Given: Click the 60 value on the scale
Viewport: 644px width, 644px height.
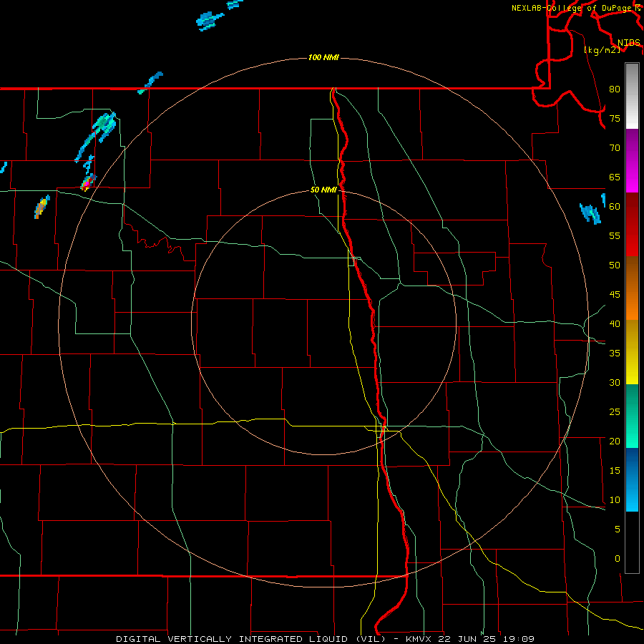Looking at the screenshot, I should (x=615, y=206).
